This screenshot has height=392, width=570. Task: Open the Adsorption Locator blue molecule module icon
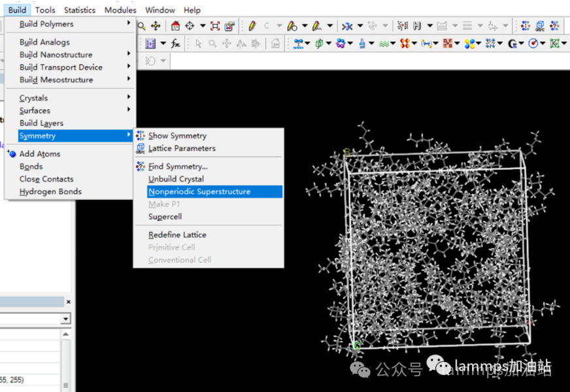(298, 44)
